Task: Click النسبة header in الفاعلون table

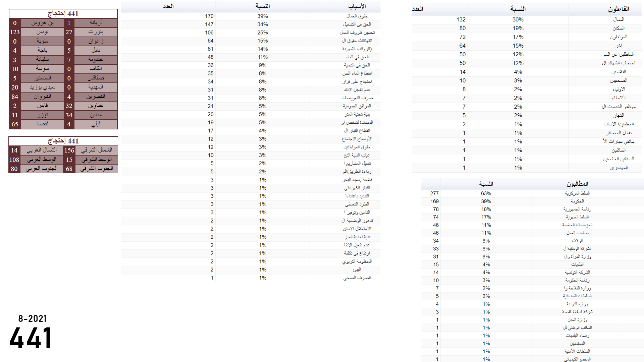Action: tap(518, 9)
